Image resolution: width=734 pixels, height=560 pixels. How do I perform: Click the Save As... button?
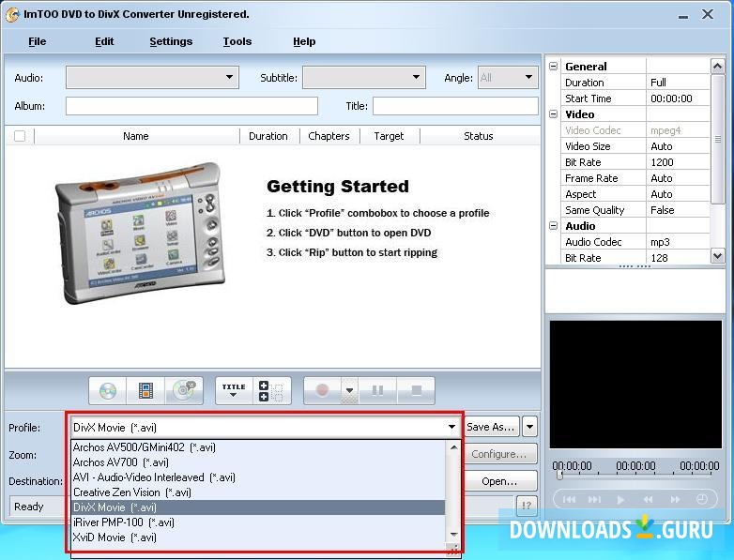coord(492,427)
